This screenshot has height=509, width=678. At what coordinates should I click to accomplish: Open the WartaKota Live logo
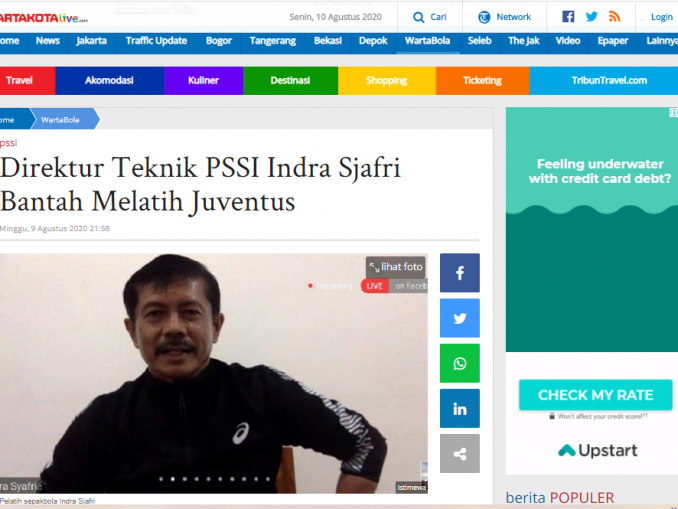[x=43, y=18]
